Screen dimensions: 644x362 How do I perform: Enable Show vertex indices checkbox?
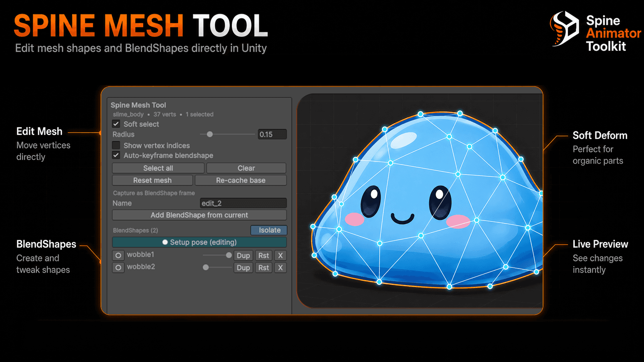point(116,145)
